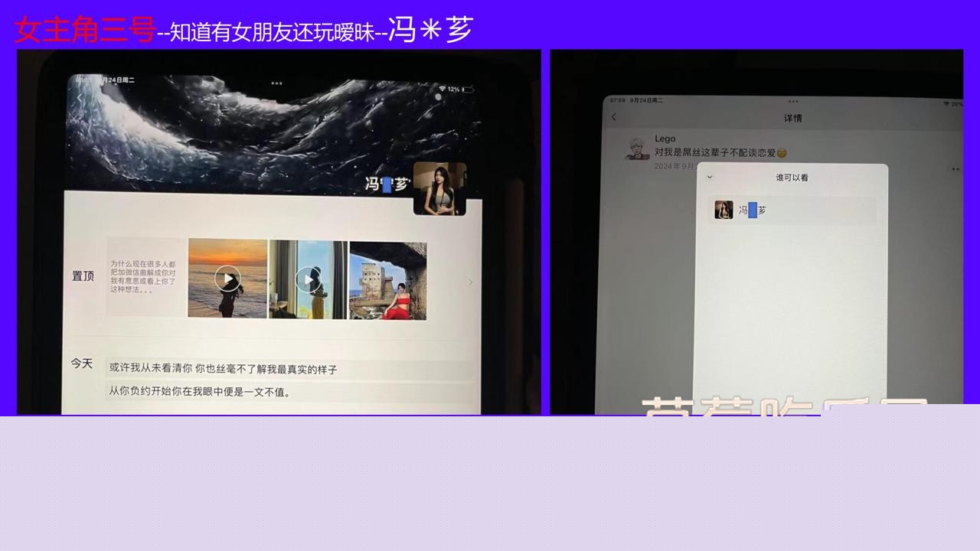Open the Lego username link

point(665,139)
